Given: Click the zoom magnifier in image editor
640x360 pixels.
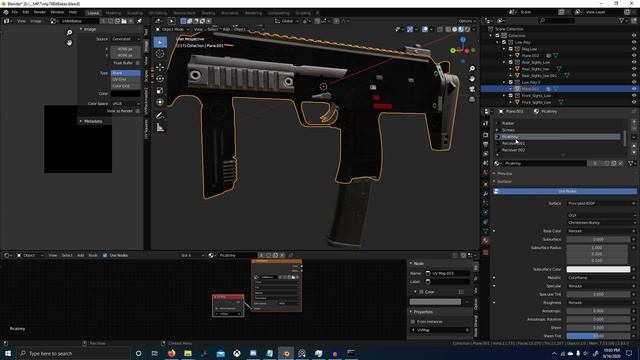Looking at the screenshot, I should pyautogui.click(x=69, y=32).
